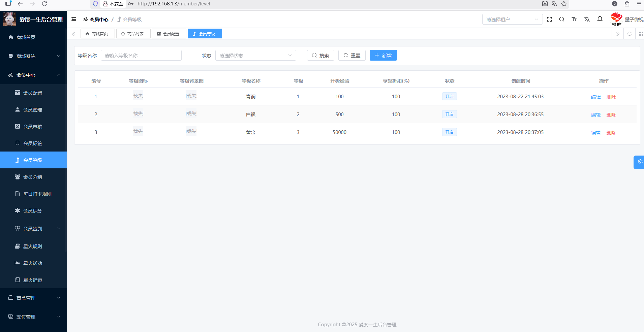Viewport: 644px width, 332px height.
Task: Open the notification bell
Action: point(600,19)
